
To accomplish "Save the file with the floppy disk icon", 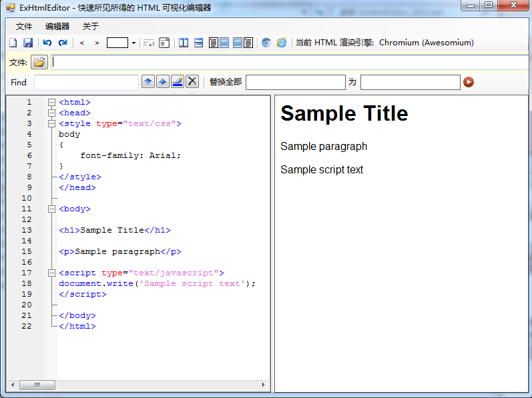I will pos(28,43).
